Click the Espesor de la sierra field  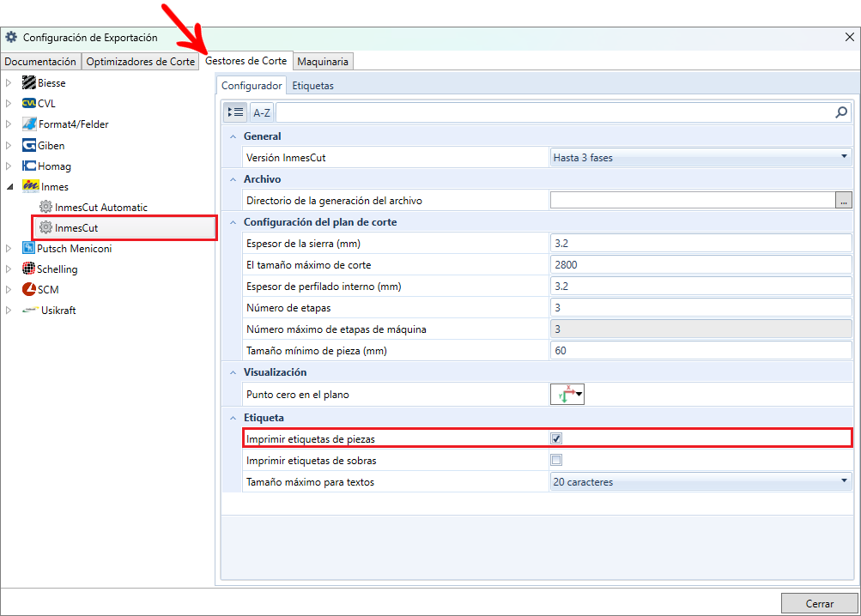point(700,243)
